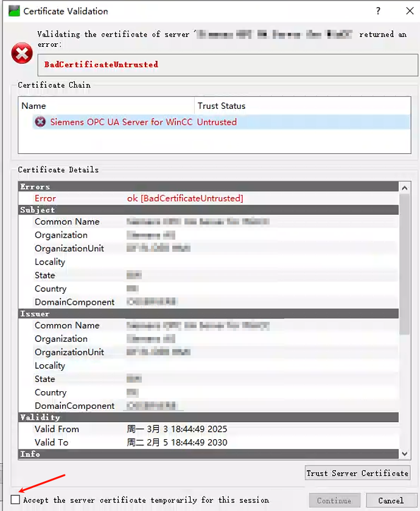Click the BadCertificateUntrusted error text box
The image size is (420, 511).
point(228,65)
